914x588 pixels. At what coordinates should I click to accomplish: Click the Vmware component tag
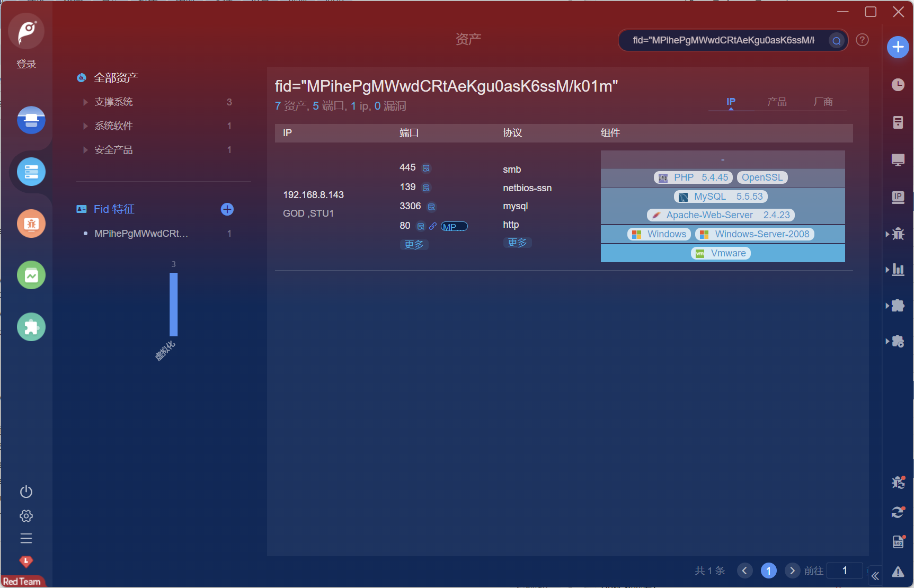coord(721,253)
